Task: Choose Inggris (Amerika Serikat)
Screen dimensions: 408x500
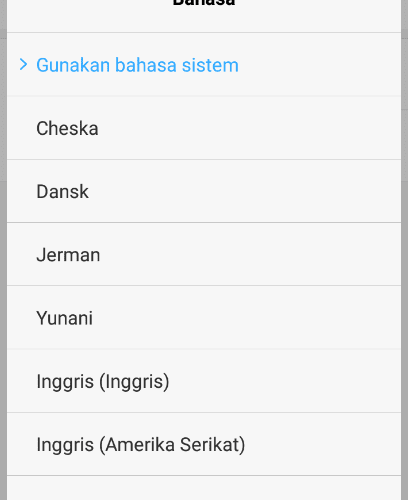Action: point(204,444)
